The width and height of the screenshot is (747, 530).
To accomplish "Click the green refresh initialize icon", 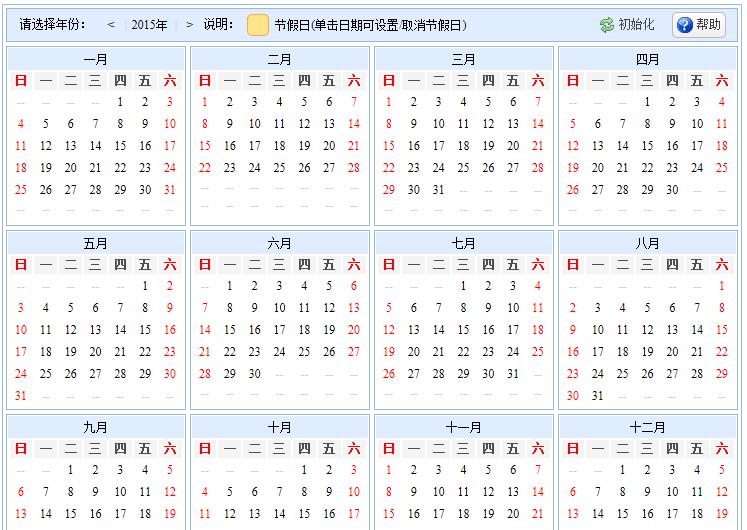I will pos(607,25).
